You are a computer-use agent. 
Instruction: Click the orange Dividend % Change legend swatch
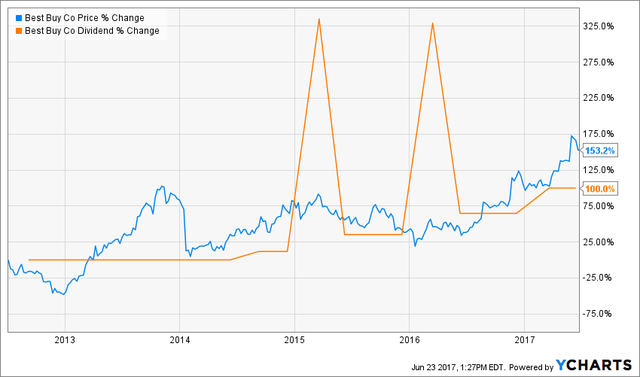[18, 31]
